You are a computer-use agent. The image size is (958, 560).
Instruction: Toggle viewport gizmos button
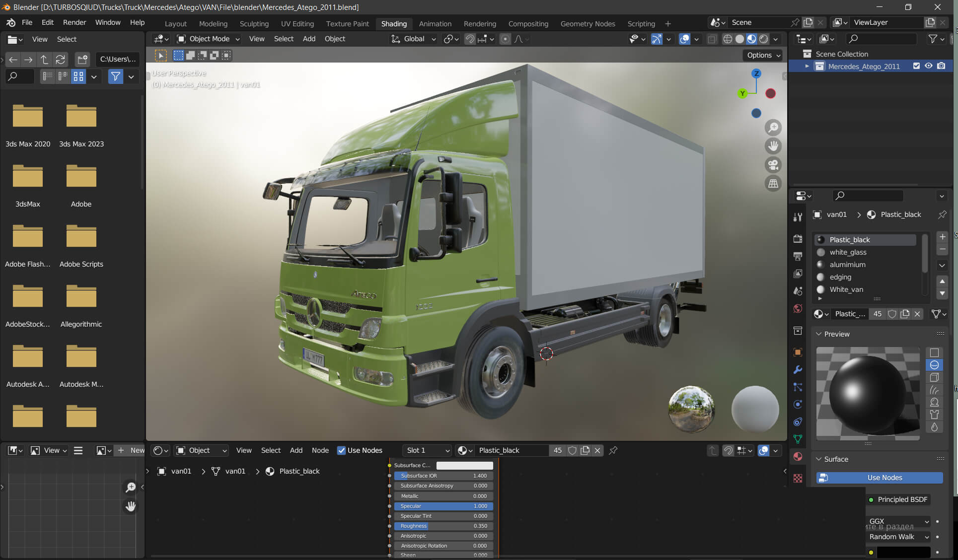(657, 39)
